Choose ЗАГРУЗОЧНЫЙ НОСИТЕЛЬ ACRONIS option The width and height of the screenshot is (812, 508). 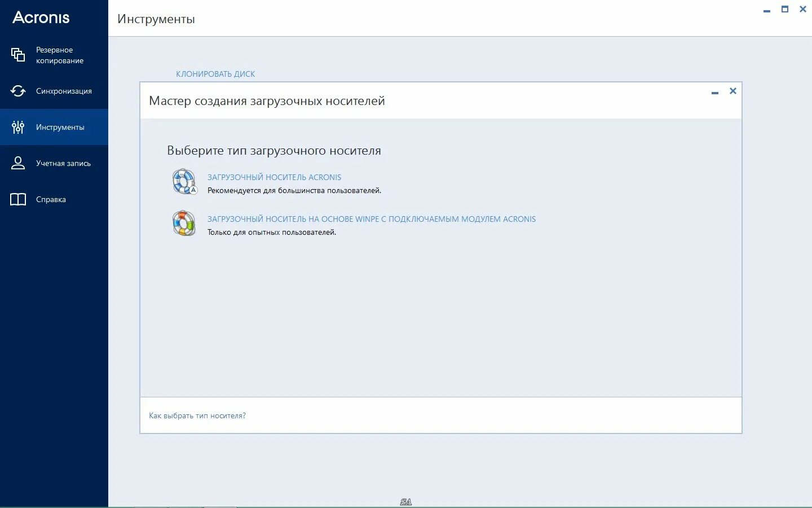click(x=274, y=177)
